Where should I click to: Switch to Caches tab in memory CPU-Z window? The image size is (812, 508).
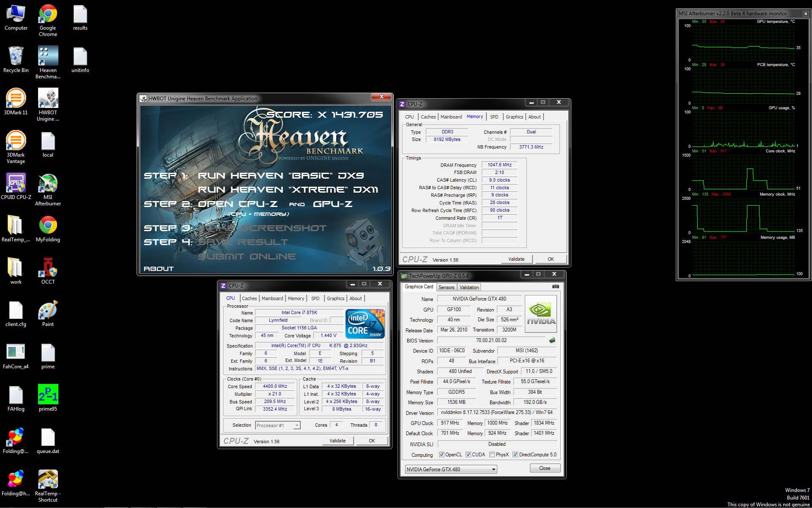(x=428, y=117)
